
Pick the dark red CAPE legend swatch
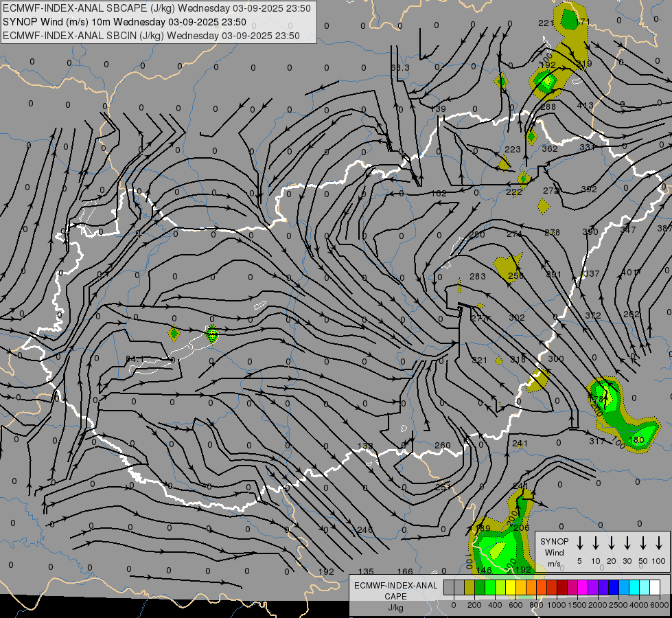562,588
